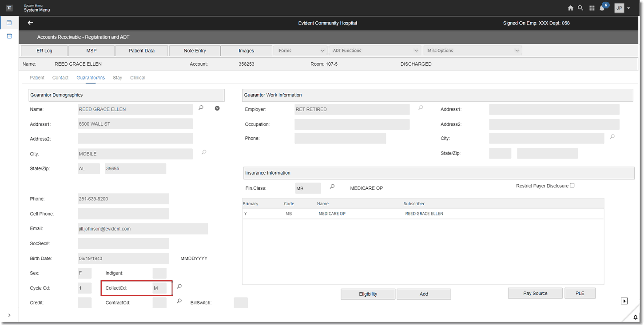Toggle Restrict Payer Disclosure checkbox
644x326 pixels.
click(572, 186)
